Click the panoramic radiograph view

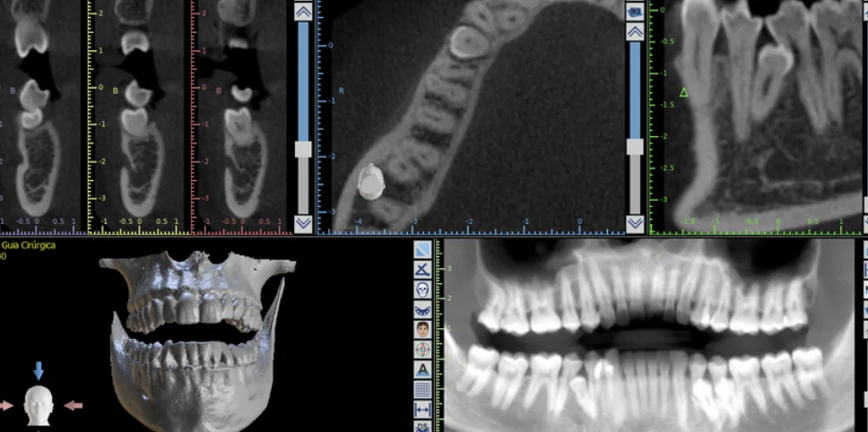(x=650, y=335)
